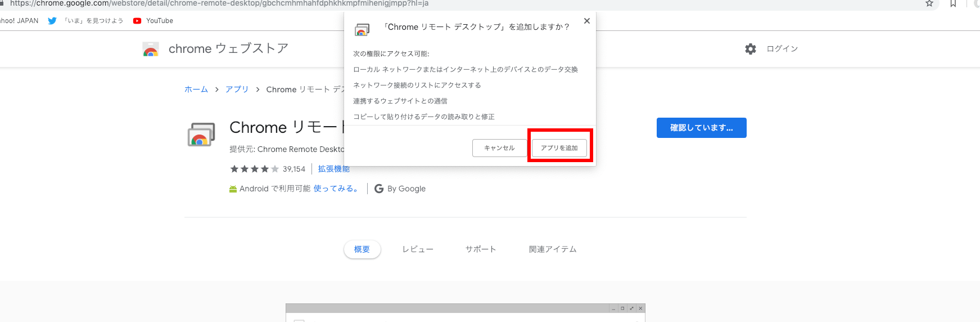Click the Google G logo icon
This screenshot has height=322, width=980.
[x=379, y=189]
